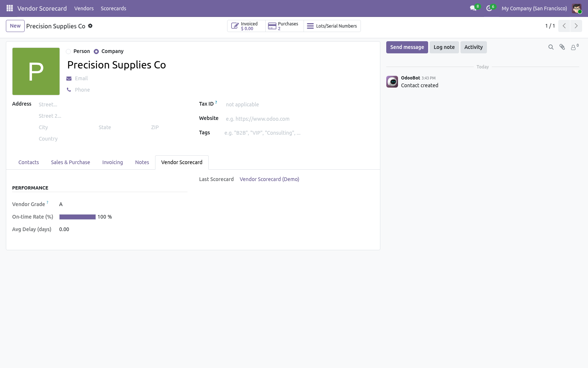The width and height of the screenshot is (588, 368).
Task: Click the company avatar image P
Action: [36, 71]
